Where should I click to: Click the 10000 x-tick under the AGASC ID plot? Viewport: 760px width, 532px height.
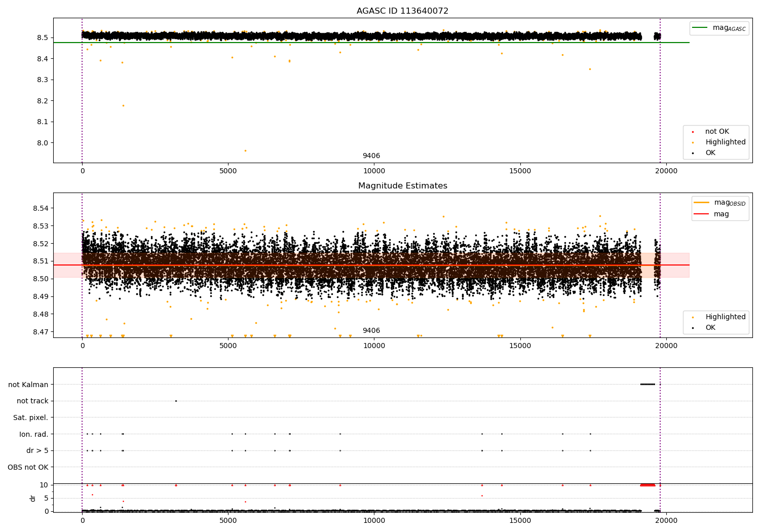pos(374,171)
